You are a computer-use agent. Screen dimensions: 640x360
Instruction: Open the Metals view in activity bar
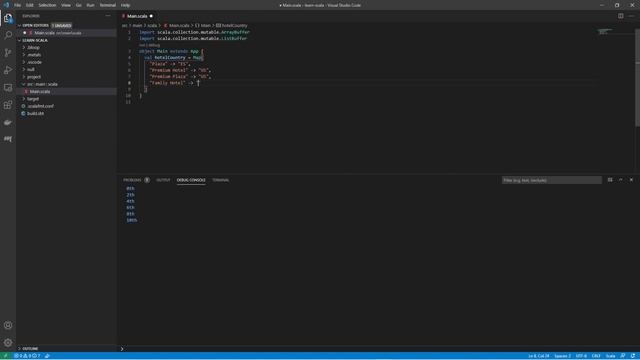coord(8,139)
